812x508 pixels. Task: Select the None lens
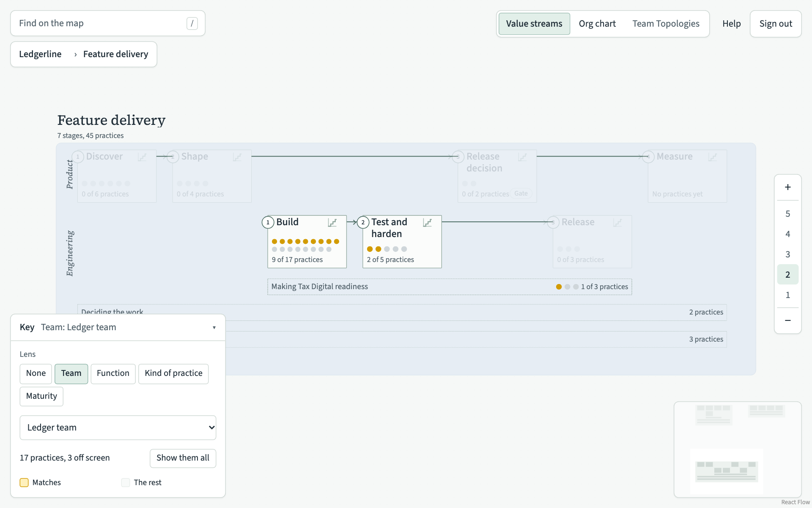(x=36, y=373)
